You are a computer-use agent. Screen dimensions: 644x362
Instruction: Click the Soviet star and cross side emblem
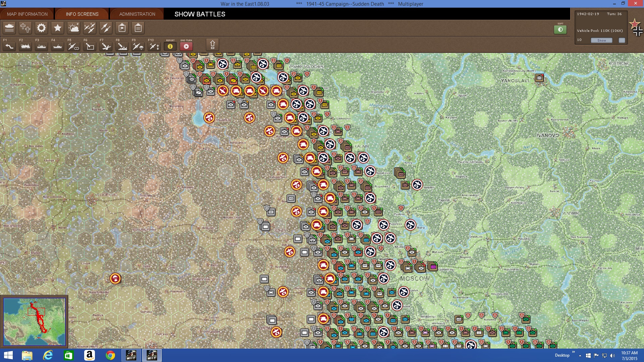pos(636,27)
